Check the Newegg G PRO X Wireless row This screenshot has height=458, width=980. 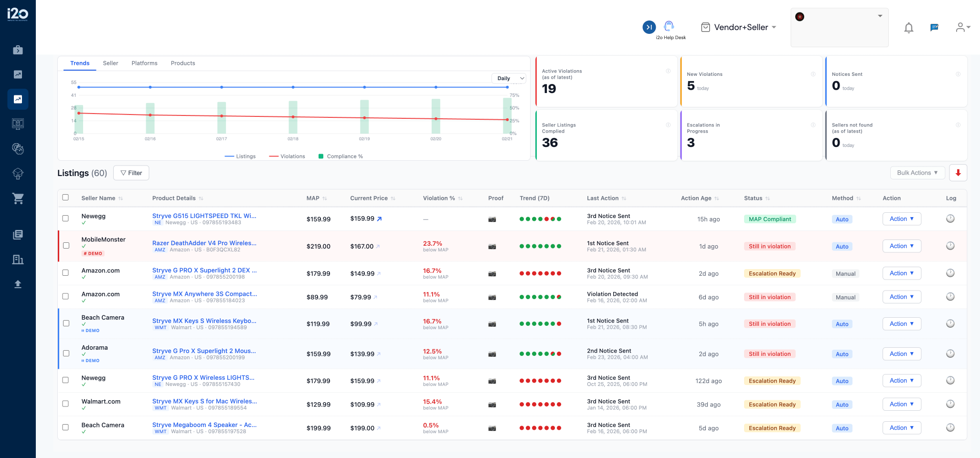(65, 380)
